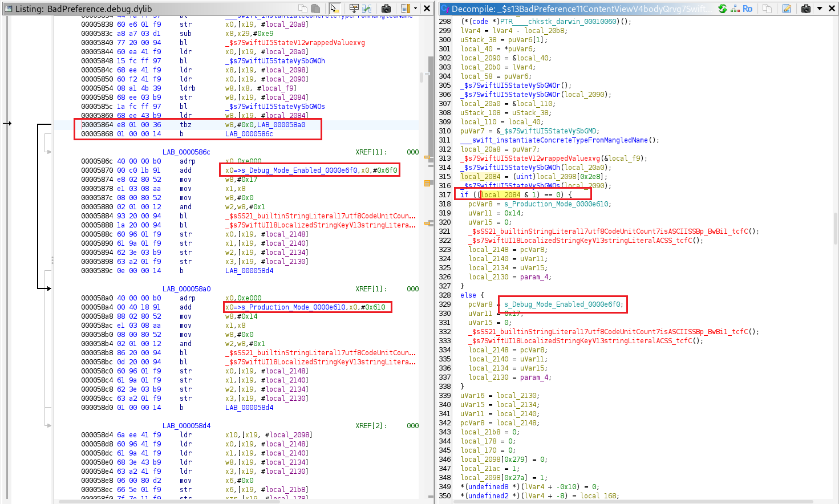
Task: Open the Decompiler data-flow graph icon
Action: pyautogui.click(x=735, y=9)
